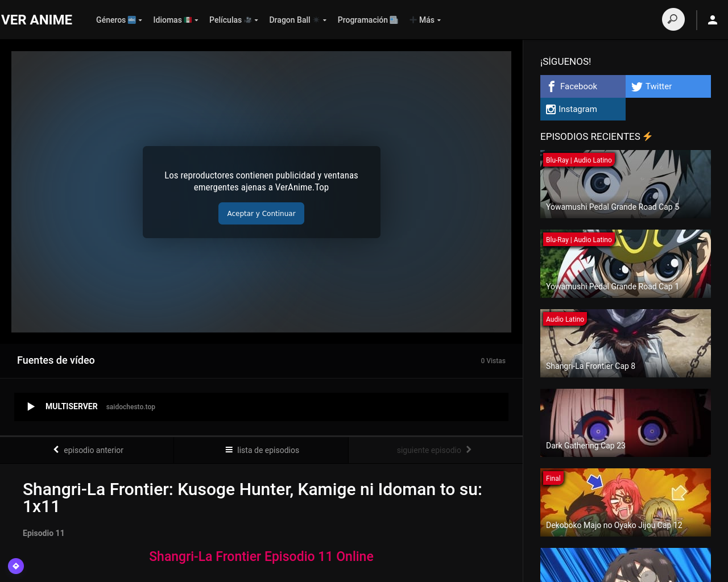Click the saidochesto.top server text
Screen dimensions: 728x582
pos(131,407)
